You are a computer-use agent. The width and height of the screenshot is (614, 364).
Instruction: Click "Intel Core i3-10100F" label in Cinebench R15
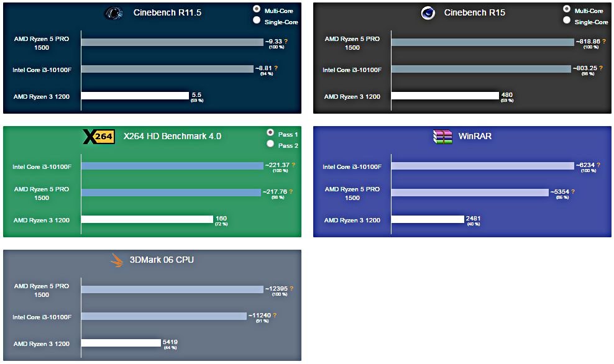tap(352, 70)
